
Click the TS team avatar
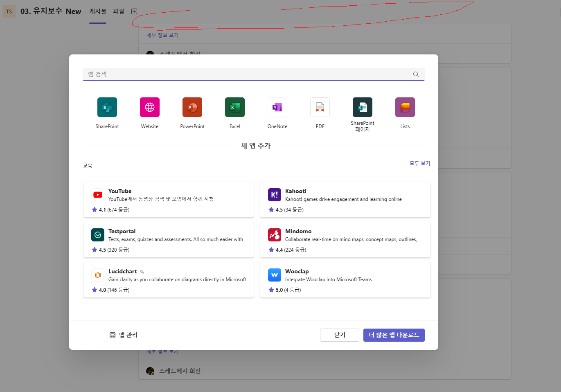tap(9, 11)
